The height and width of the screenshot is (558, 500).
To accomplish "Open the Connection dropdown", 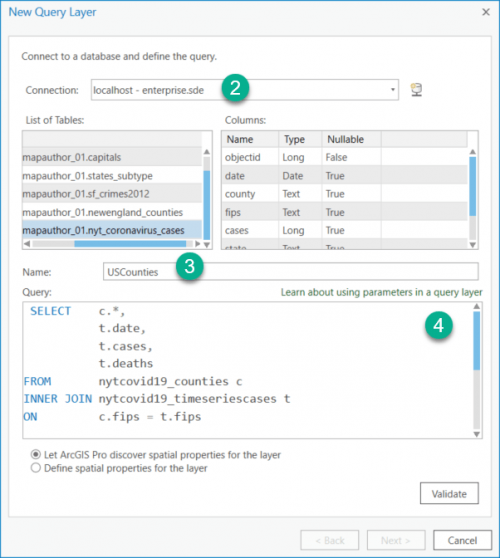I will click(x=393, y=90).
